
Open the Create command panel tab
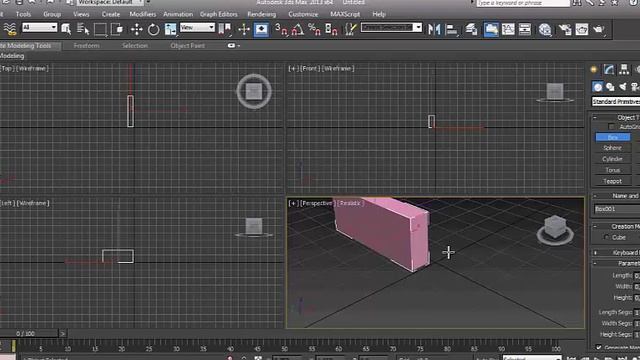click(x=594, y=69)
